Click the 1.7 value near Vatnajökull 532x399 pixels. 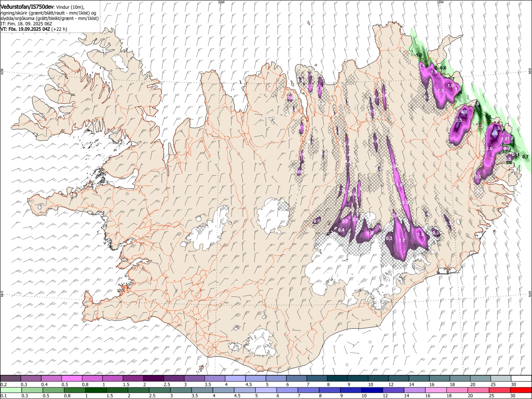point(402,240)
